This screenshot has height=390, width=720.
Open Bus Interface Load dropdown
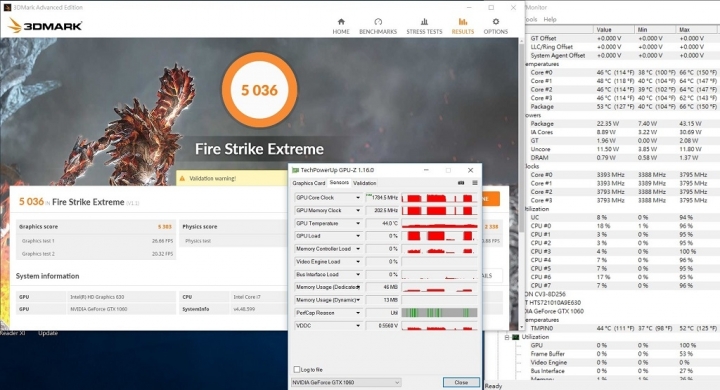(358, 274)
